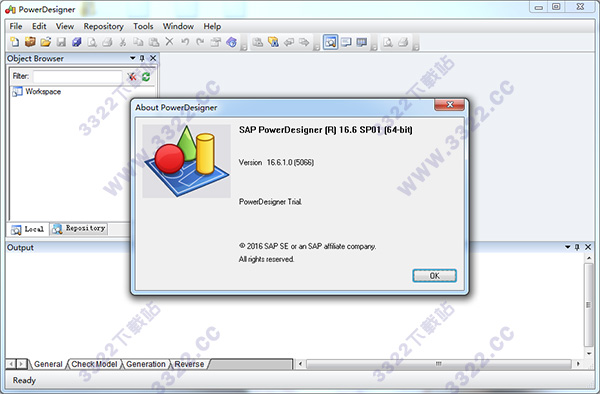Click the Output vertical scrollbar up arrow

[x=589, y=258]
